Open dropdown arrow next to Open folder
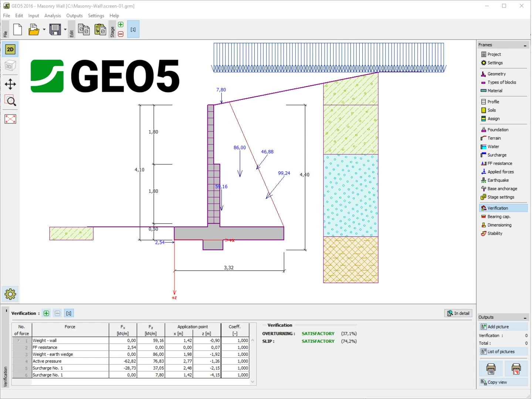532x399 pixels. point(44,30)
